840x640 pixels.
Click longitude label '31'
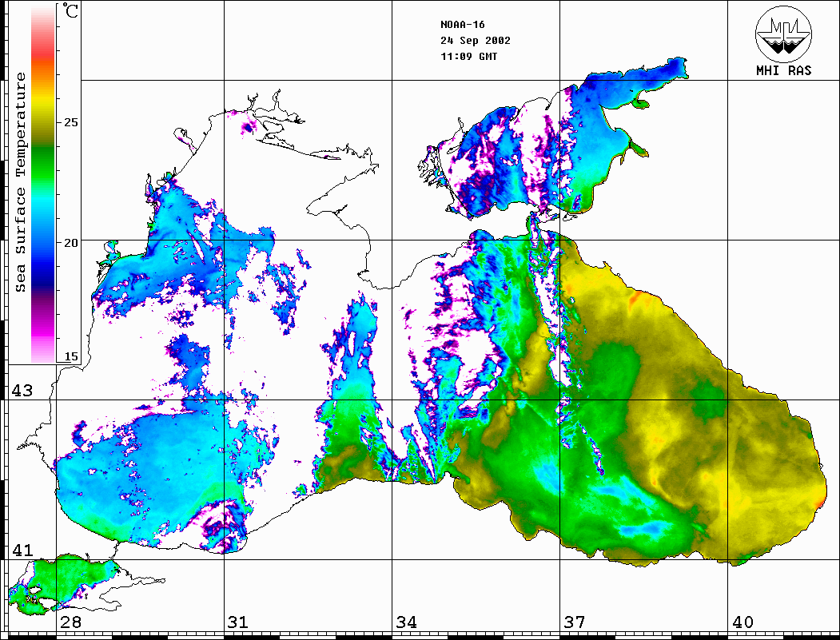pos(238,622)
